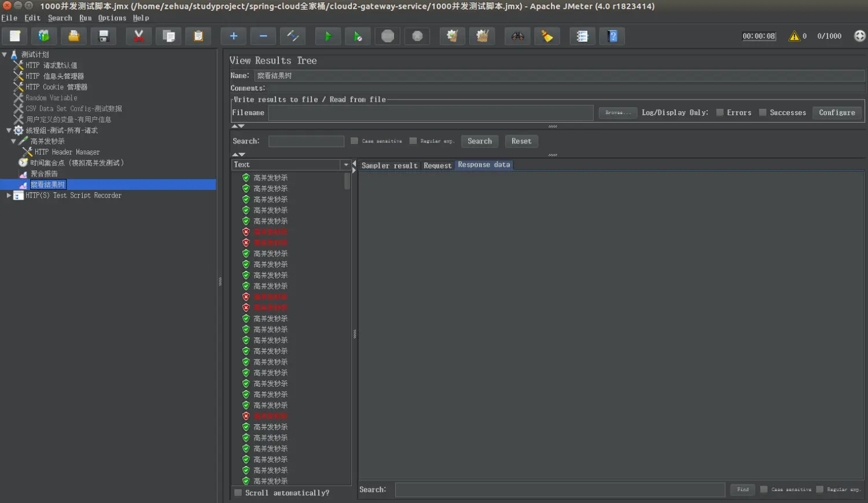The height and width of the screenshot is (503, 868).
Task: Click the Find button
Action: [x=742, y=490]
